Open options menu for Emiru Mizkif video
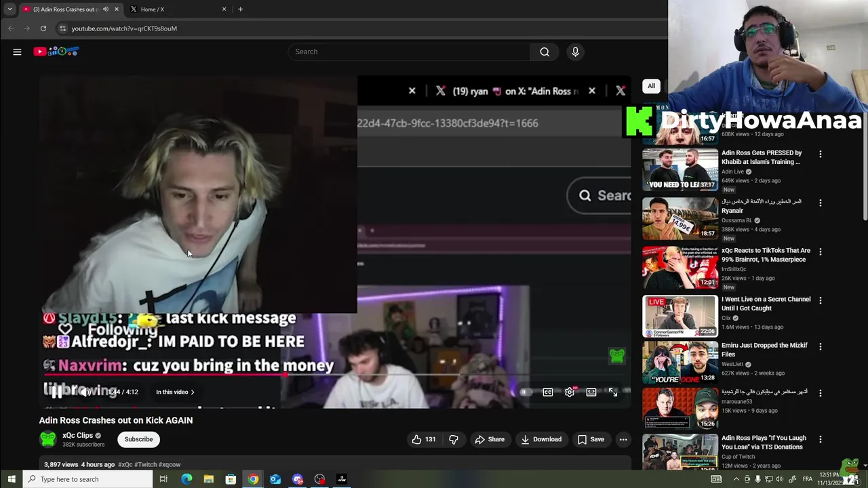Screen dimensions: 868x488 [x=821, y=347]
